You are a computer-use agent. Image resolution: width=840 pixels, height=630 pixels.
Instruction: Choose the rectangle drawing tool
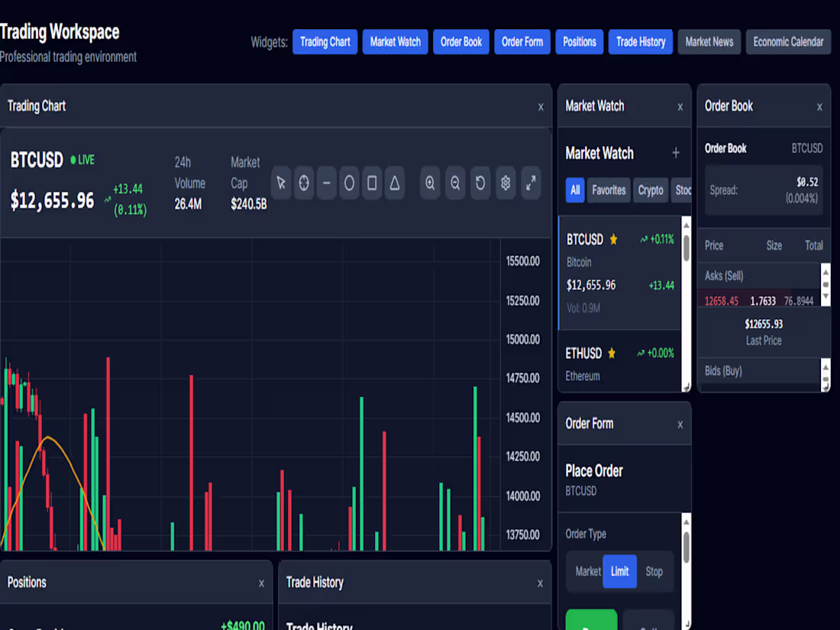[372, 183]
